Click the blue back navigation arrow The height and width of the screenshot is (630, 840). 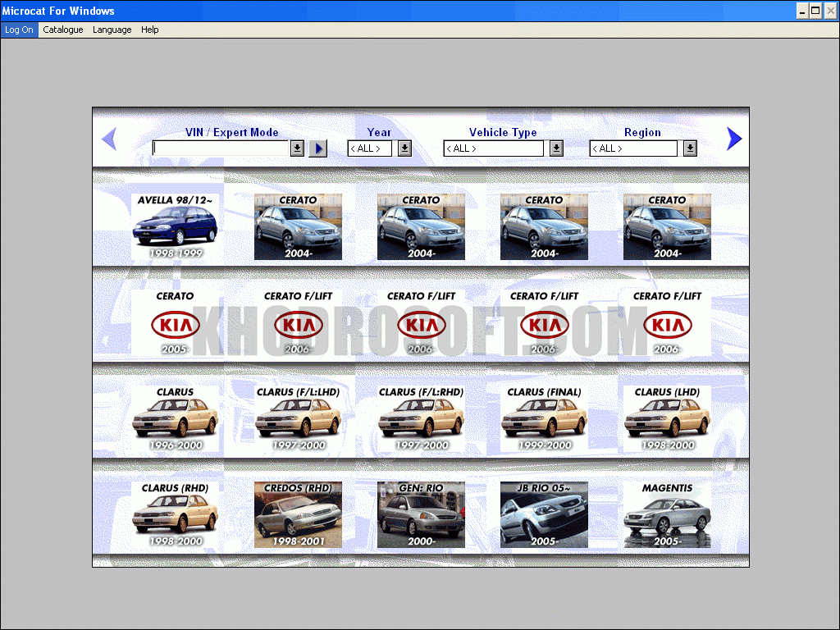[x=109, y=139]
